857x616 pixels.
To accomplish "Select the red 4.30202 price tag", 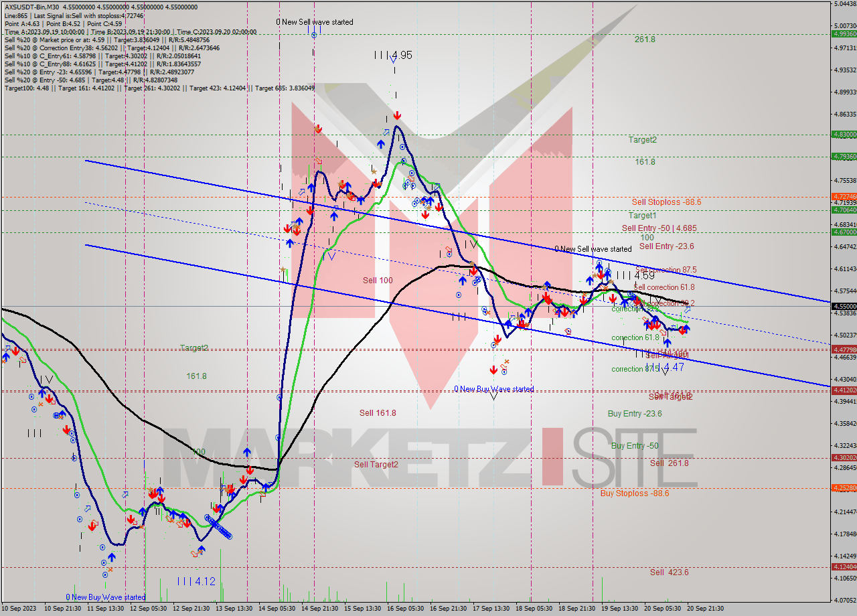I will coord(844,458).
